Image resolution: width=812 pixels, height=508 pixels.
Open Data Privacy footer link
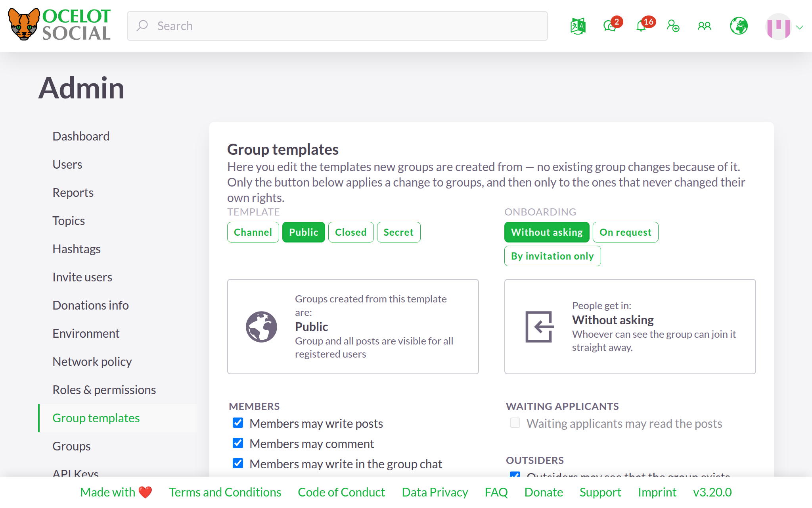[x=435, y=492]
